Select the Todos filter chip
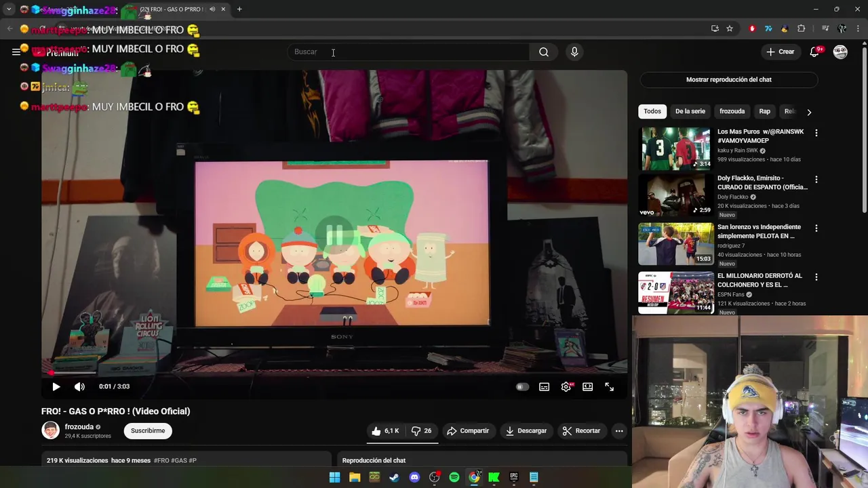The height and width of the screenshot is (488, 868). (x=652, y=111)
